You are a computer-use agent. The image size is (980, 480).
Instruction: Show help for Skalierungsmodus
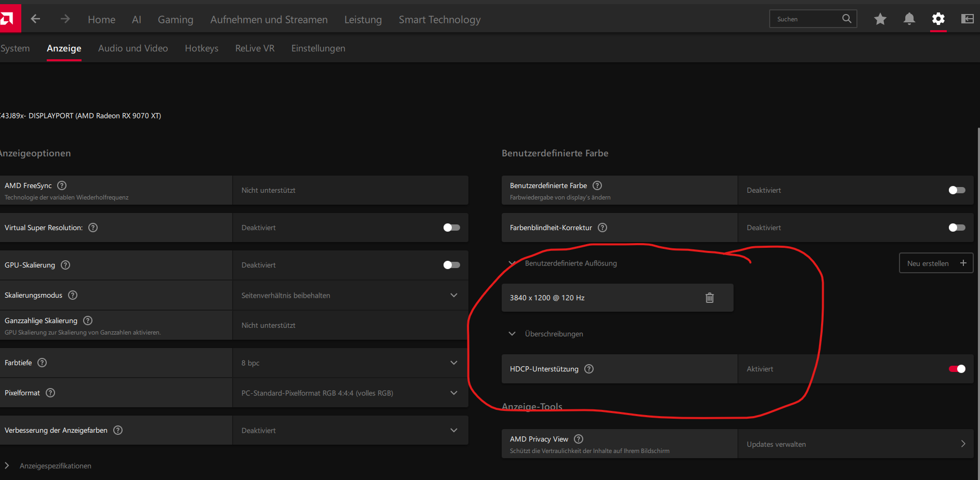73,295
